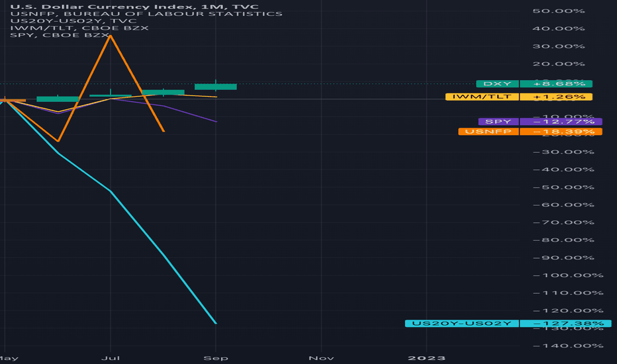Click the Jul label on time axis
Image resolution: width=617 pixels, height=364 pixels.
[x=111, y=358]
